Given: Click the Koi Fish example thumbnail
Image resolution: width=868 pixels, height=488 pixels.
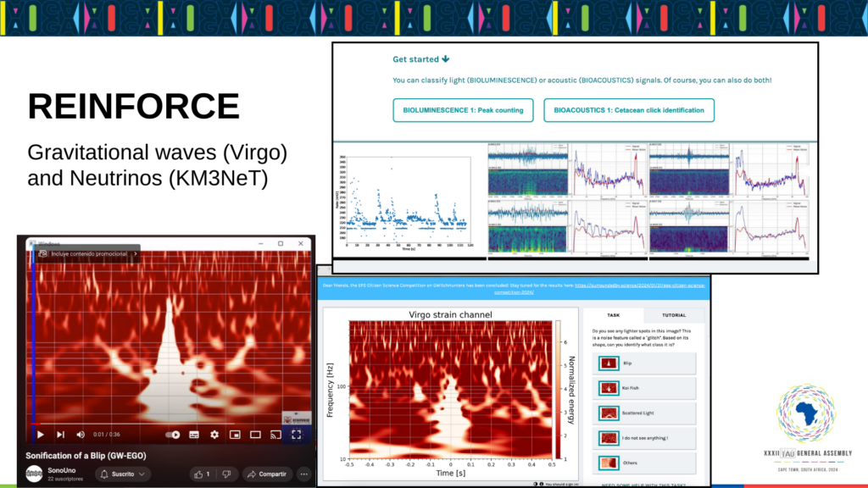Looking at the screenshot, I should 609,388.
